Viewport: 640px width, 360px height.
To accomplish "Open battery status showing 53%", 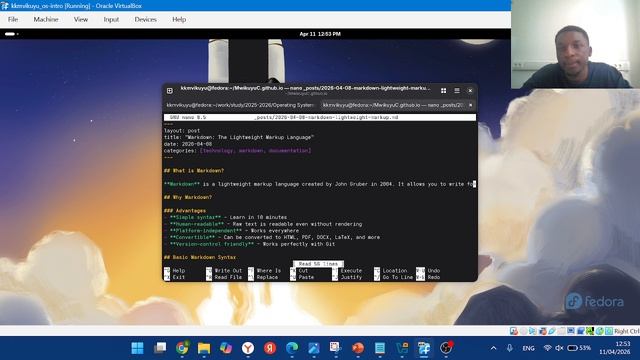I will [x=579, y=348].
